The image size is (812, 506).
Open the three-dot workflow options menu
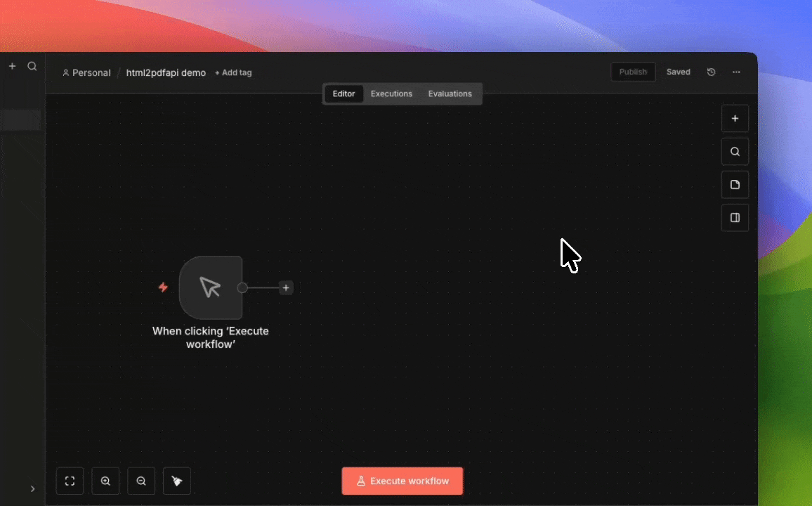pyautogui.click(x=736, y=72)
